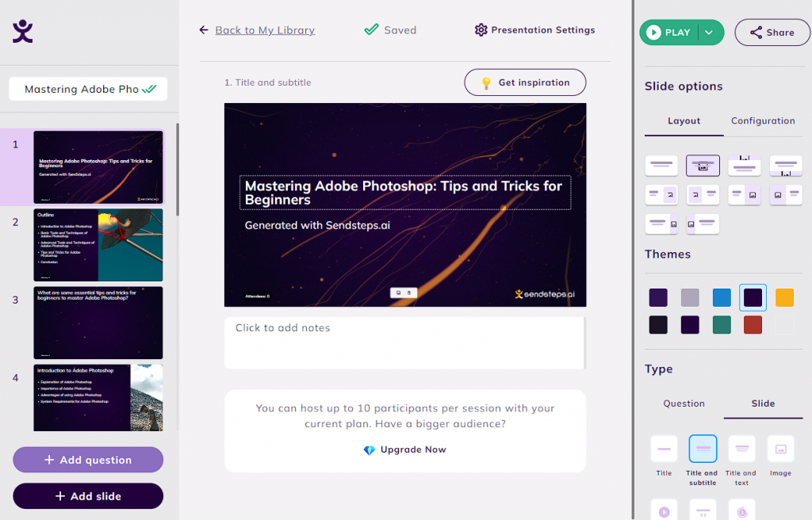This screenshot has width=812, height=520.
Task: Choose the text-only layout without image
Action: [661, 165]
